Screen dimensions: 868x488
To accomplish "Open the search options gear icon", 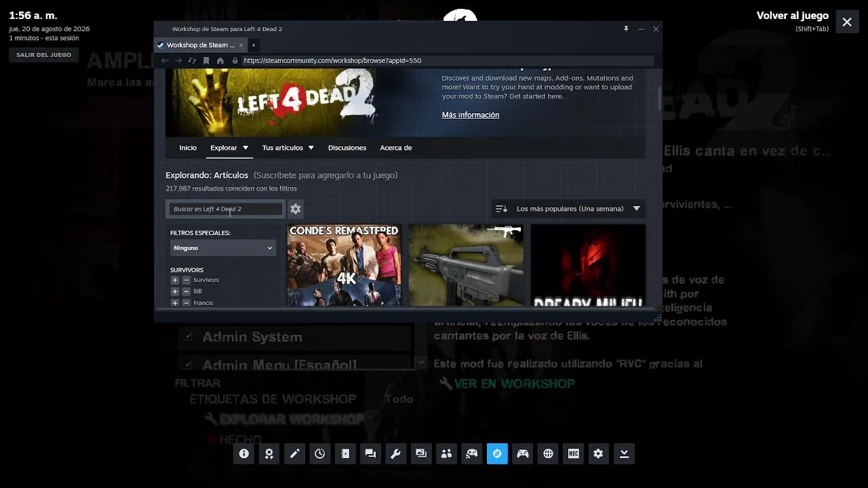I will coord(296,209).
